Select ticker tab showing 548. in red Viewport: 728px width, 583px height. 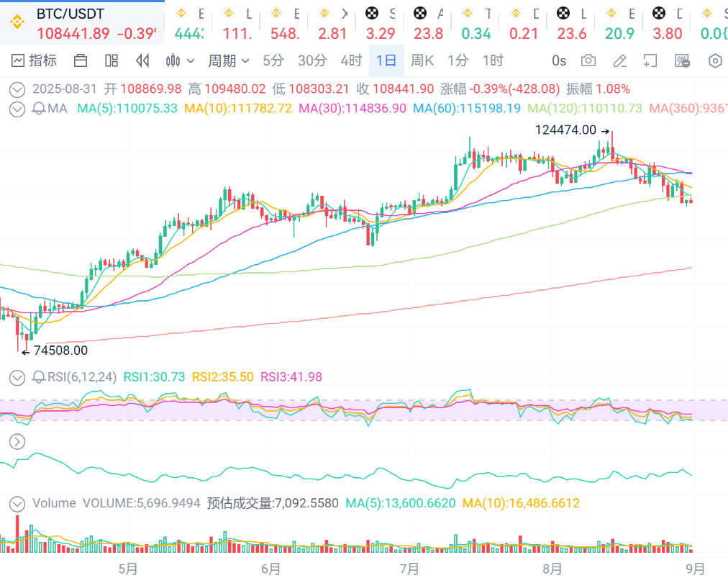coord(285,23)
